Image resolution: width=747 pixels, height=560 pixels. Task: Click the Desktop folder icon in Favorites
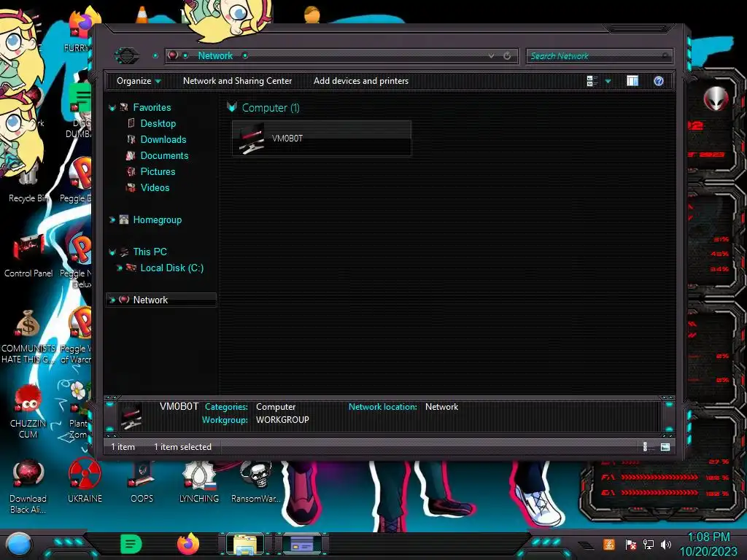[131, 123]
